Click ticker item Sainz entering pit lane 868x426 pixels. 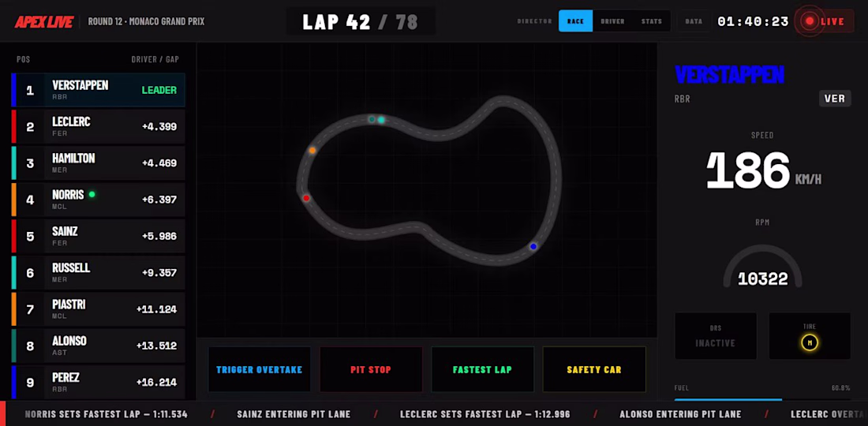coord(294,414)
